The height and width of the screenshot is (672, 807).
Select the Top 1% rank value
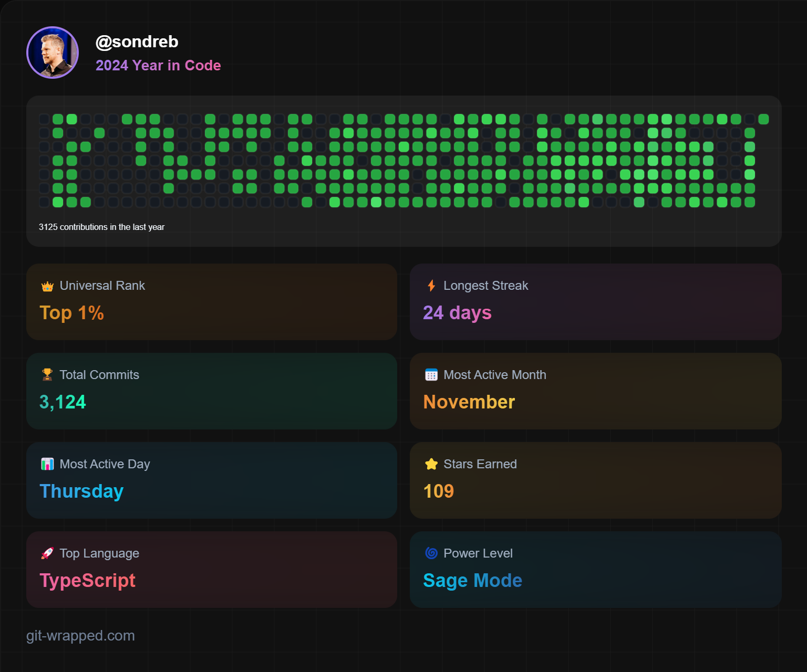[x=72, y=313]
